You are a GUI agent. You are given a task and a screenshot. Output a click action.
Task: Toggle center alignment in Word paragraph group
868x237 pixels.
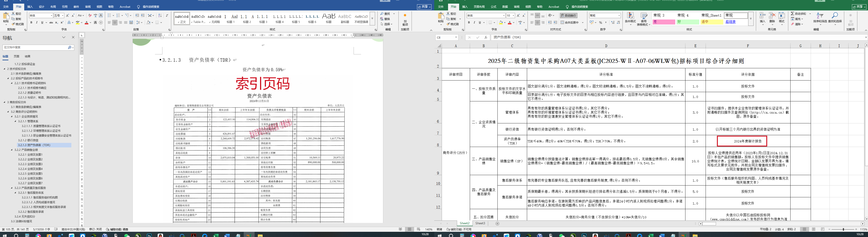point(115,23)
